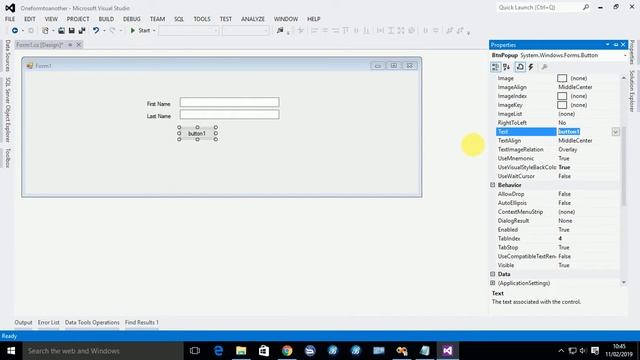Screen dimensions: 640x360
Task: Open the Start button dropdown arrow
Action: click(154, 31)
